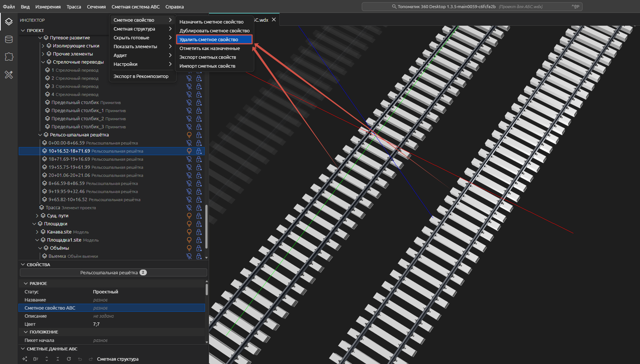Collapse the ПОЛОЖЕНИЕ property group
640x364 pixels.
click(x=26, y=332)
